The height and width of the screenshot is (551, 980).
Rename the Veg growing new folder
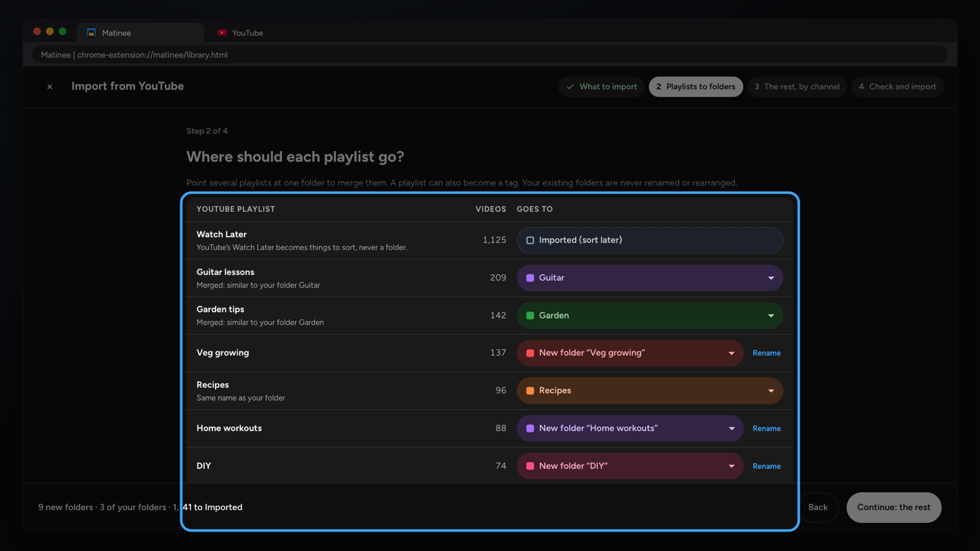[x=766, y=353]
